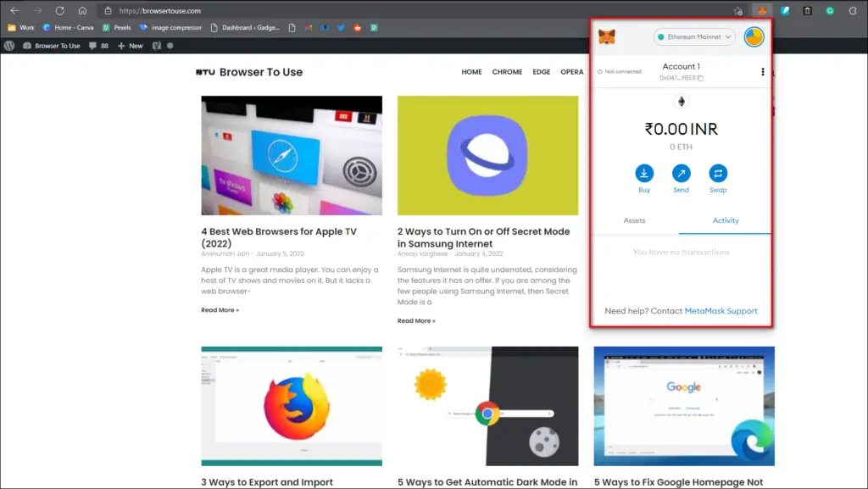Image resolution: width=868 pixels, height=489 pixels.
Task: Click the Anshuman Jain author byline
Action: point(225,253)
